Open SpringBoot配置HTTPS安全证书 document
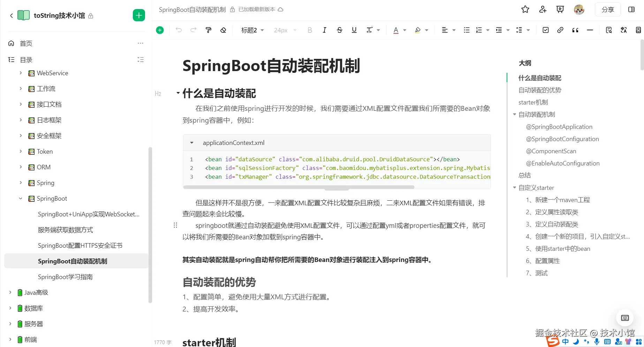Viewport: 644px width, 347px height. 80,245
